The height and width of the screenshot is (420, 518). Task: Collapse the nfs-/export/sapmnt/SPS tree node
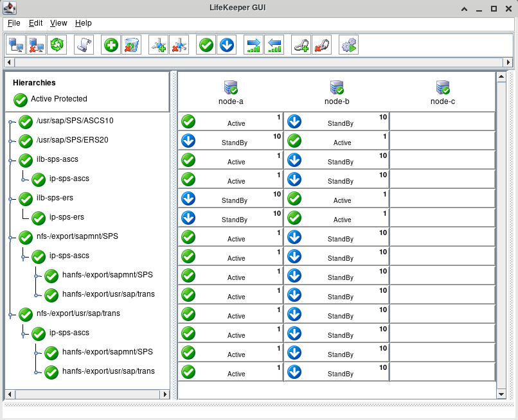[x=10, y=238]
